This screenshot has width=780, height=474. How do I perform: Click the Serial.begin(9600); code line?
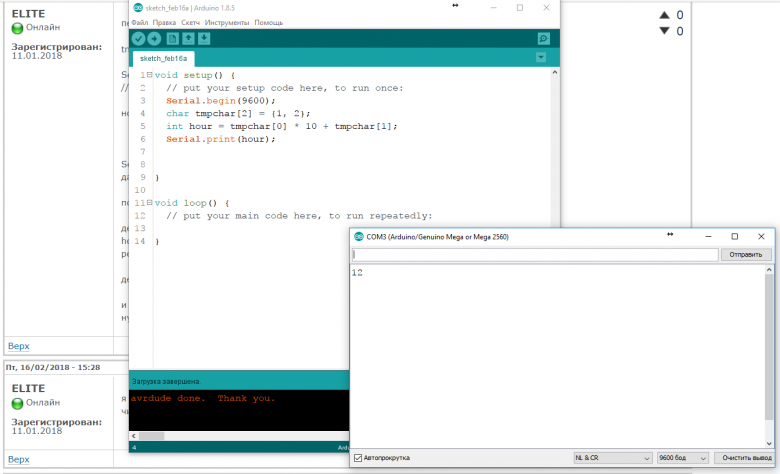(x=220, y=100)
